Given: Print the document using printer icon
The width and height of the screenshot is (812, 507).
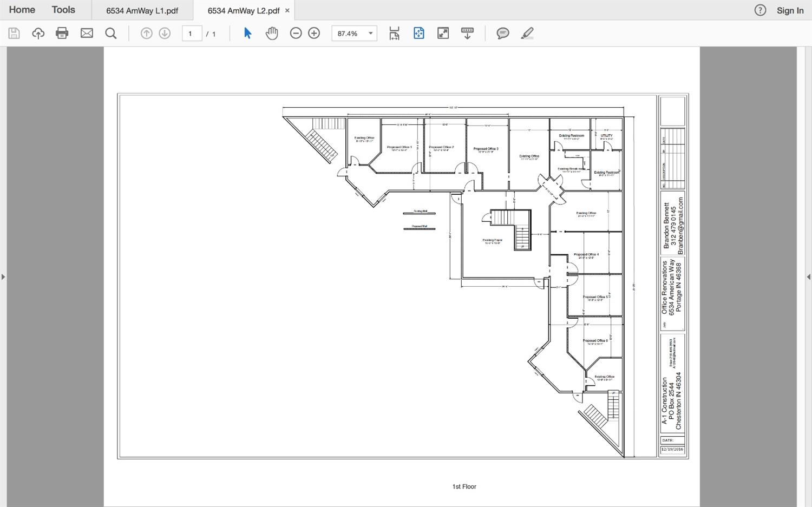Looking at the screenshot, I should pyautogui.click(x=62, y=34).
